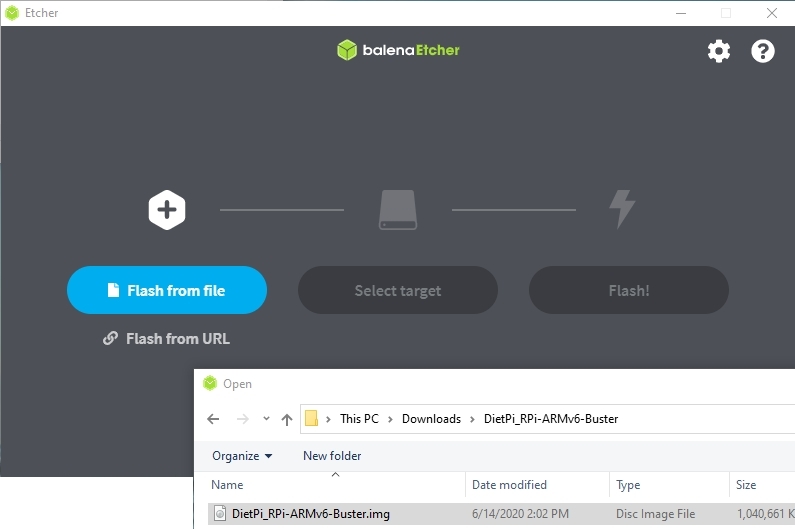Click the 1,040,661 size cell

click(x=765, y=514)
